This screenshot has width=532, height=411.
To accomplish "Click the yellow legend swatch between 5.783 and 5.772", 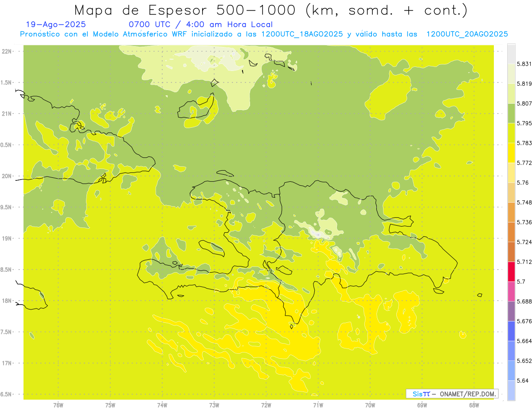I will click(x=511, y=153).
